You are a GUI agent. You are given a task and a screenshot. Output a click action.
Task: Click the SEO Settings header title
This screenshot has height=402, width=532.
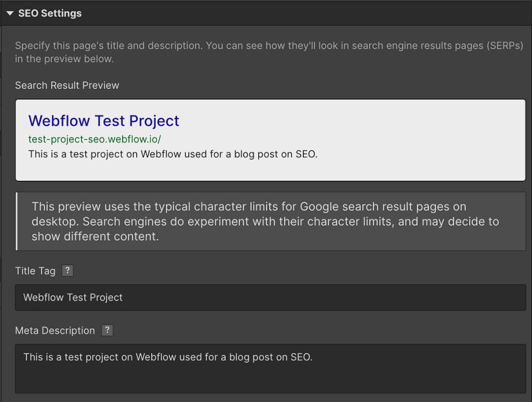(50, 13)
